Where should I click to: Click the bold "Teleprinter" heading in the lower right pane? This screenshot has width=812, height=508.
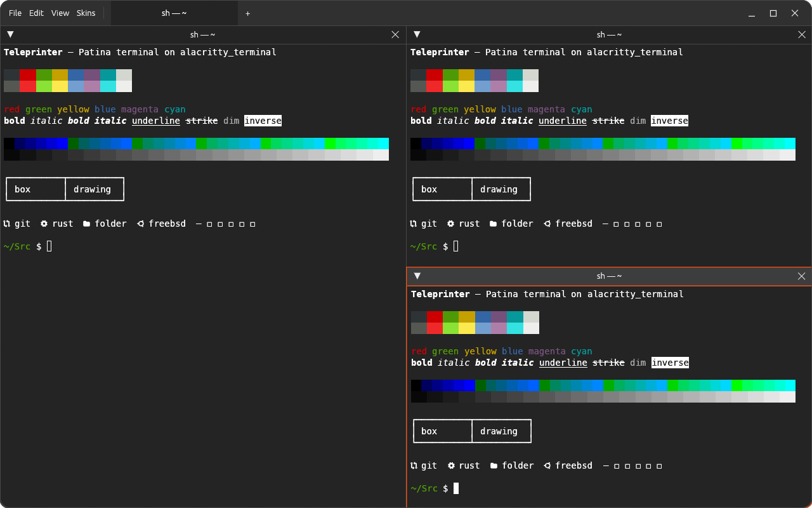tap(440, 294)
